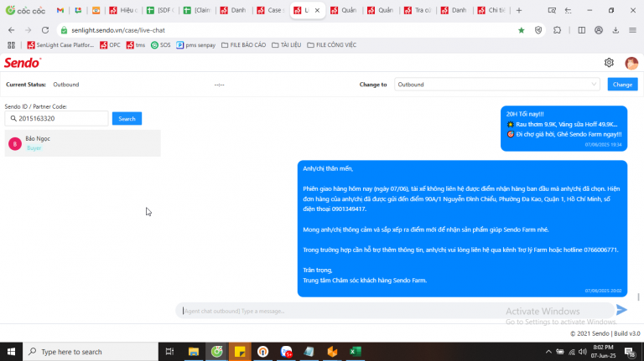Screen dimensions: 644x361
Task: Click the Sendo ID search input field
Action: pos(57,119)
